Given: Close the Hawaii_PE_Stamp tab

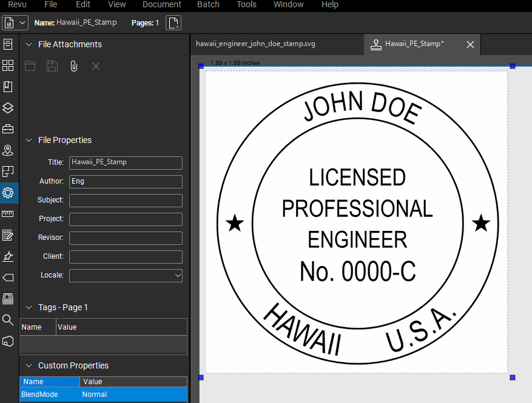Looking at the screenshot, I should [470, 44].
